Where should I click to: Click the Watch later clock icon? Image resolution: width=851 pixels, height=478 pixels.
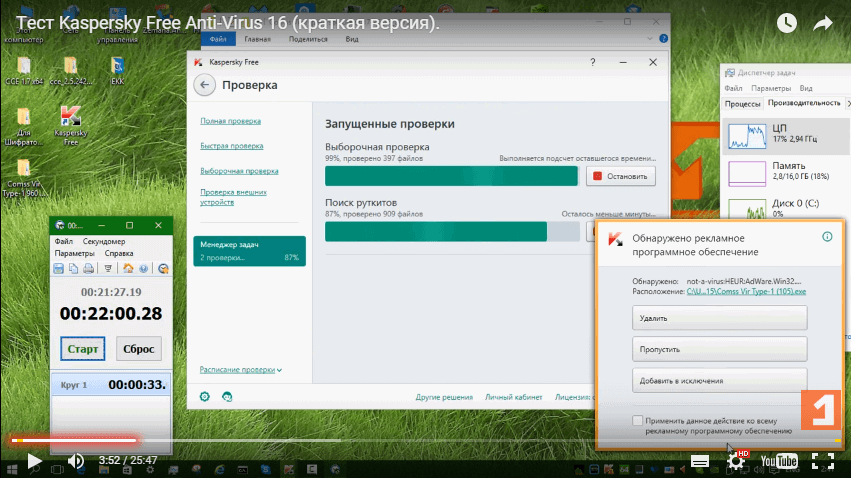[786, 23]
